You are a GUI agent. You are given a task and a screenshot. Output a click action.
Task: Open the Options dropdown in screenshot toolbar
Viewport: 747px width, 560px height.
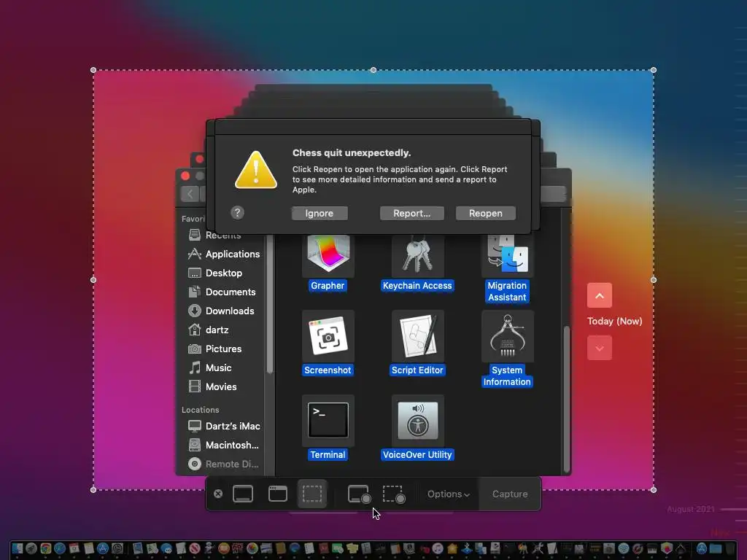[x=449, y=494]
